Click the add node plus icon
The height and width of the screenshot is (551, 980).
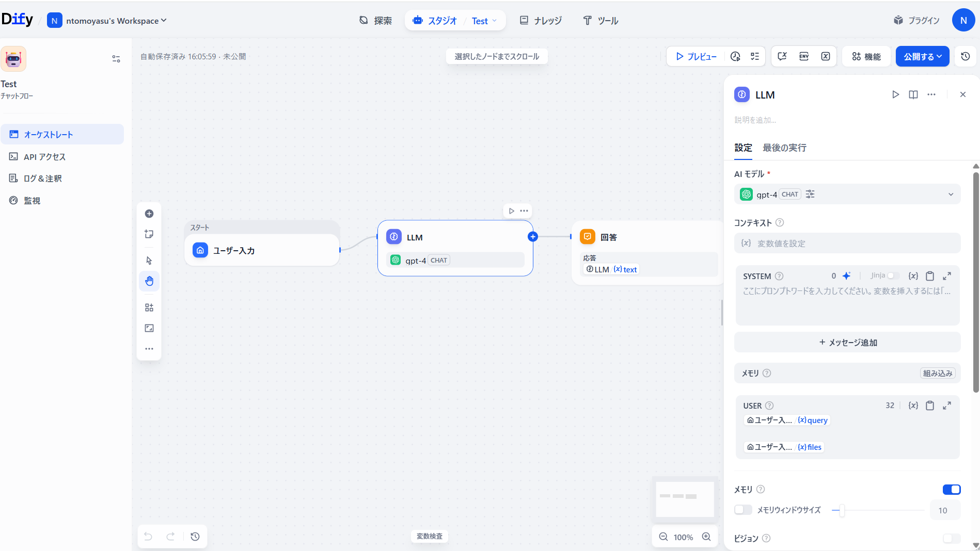point(149,214)
